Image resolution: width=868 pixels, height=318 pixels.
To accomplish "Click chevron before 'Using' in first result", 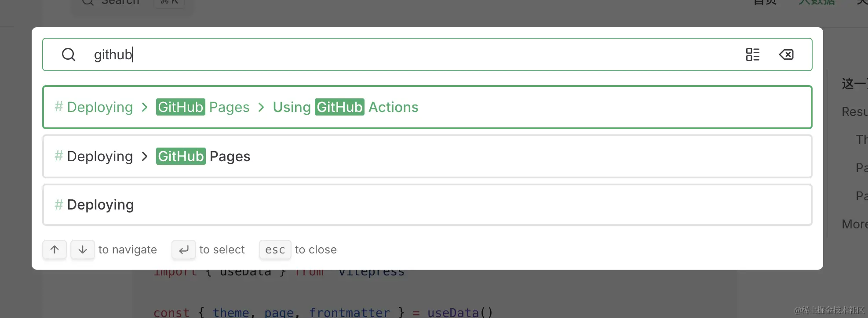I will point(261,107).
